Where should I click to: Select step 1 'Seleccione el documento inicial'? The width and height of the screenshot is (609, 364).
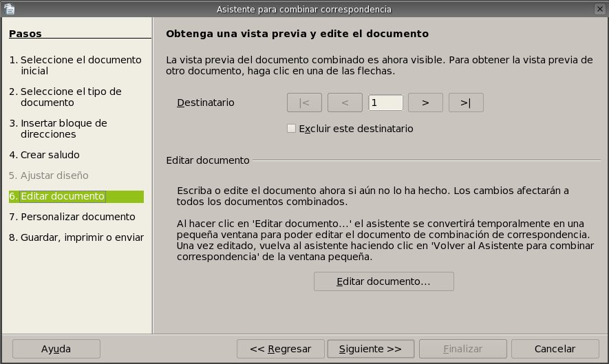75,65
